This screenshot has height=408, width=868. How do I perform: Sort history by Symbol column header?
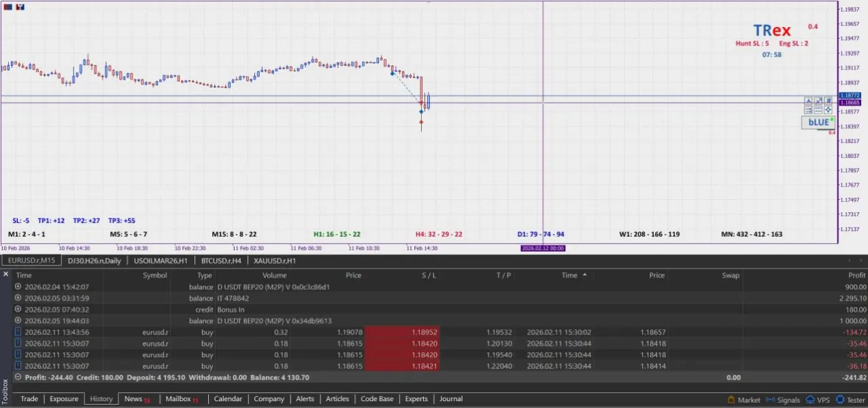point(154,275)
